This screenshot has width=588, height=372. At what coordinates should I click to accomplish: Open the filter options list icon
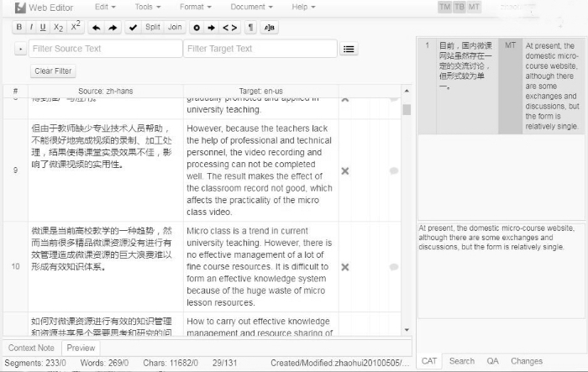[x=349, y=49]
